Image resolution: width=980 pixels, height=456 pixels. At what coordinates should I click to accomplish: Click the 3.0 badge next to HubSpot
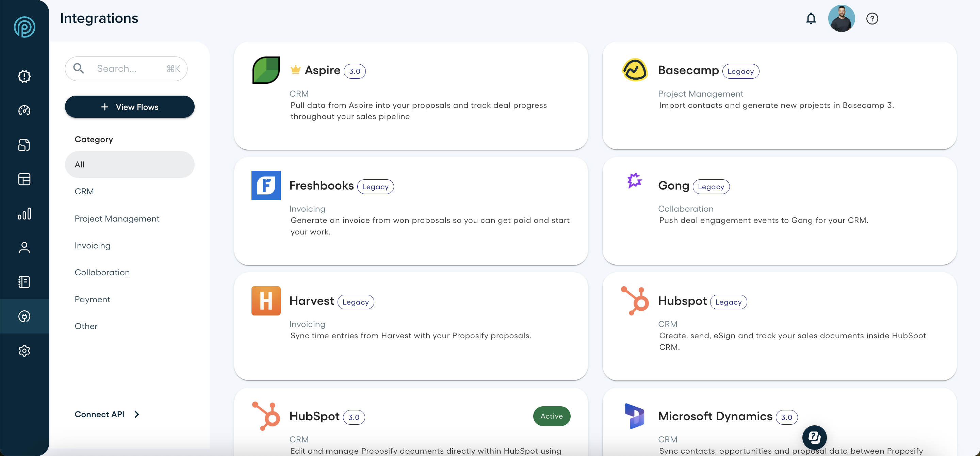pos(354,417)
